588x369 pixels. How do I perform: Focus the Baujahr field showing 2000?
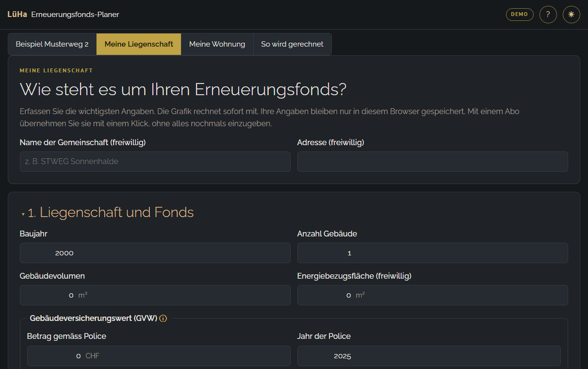pos(155,253)
